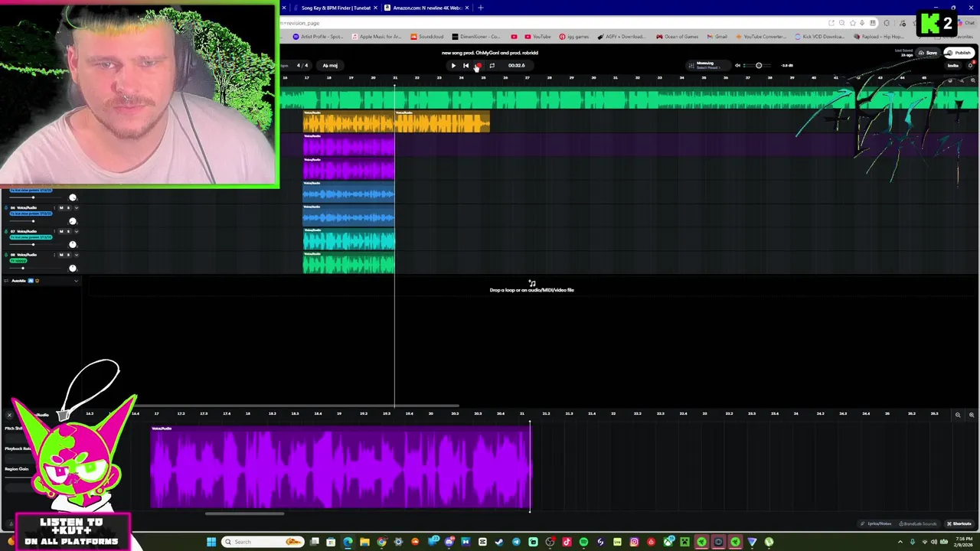Open the igg games bookmark
Image resolution: width=980 pixels, height=551 pixels.
[x=574, y=37]
